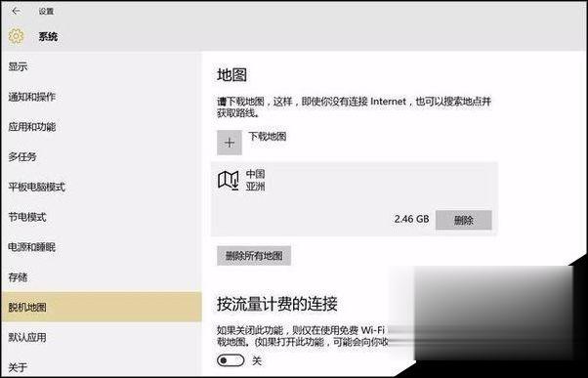
Task: Click the 系统 title text
Action: pyautogui.click(x=48, y=37)
